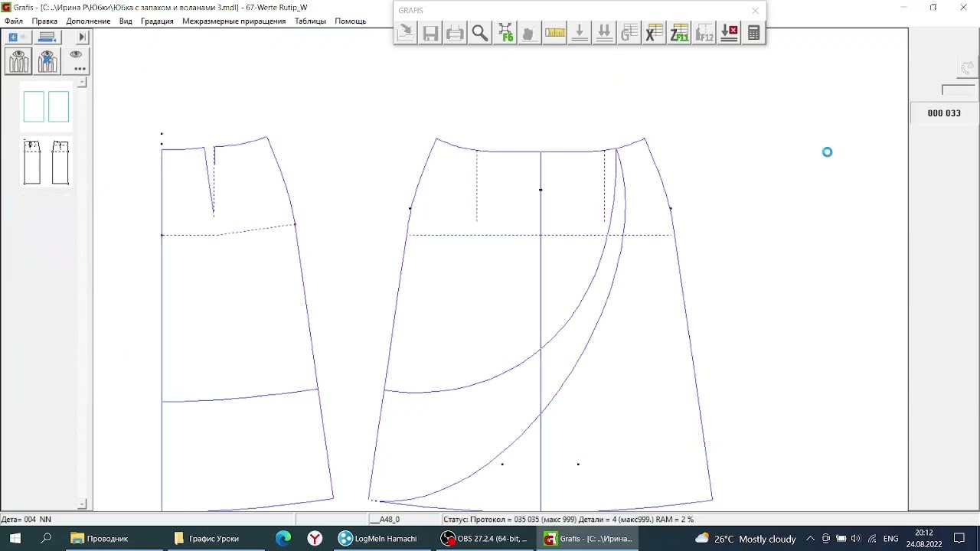The height and width of the screenshot is (551, 980).
Task: Open the Вид menu
Action: [126, 21]
